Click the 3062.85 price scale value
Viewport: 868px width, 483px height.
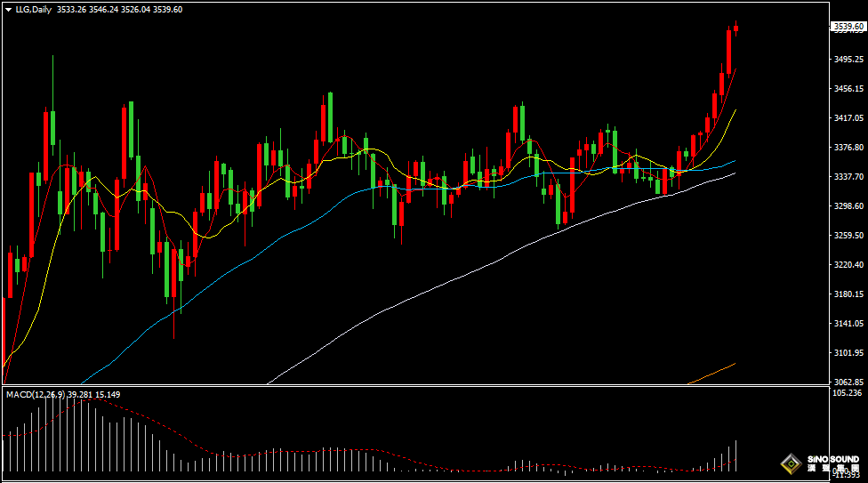pyautogui.click(x=848, y=382)
